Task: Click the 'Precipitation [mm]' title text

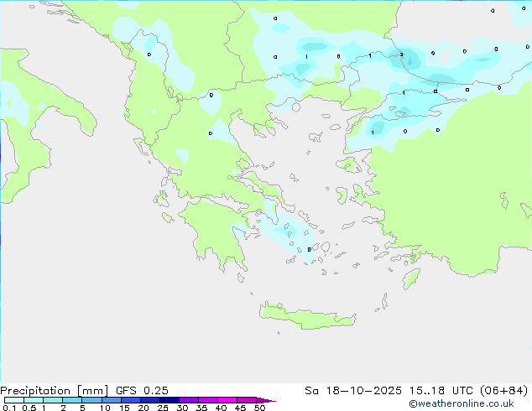Action: 55,391
